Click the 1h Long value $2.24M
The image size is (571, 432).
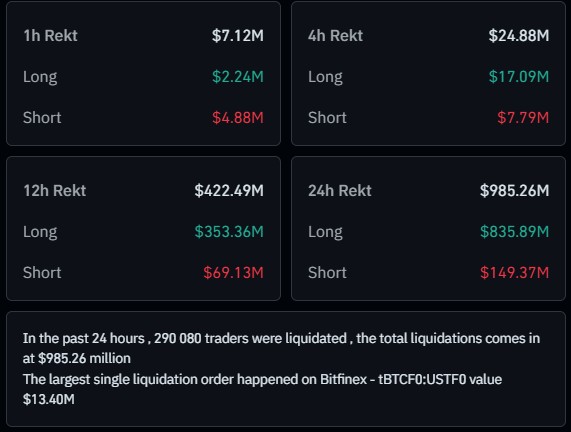click(x=238, y=76)
